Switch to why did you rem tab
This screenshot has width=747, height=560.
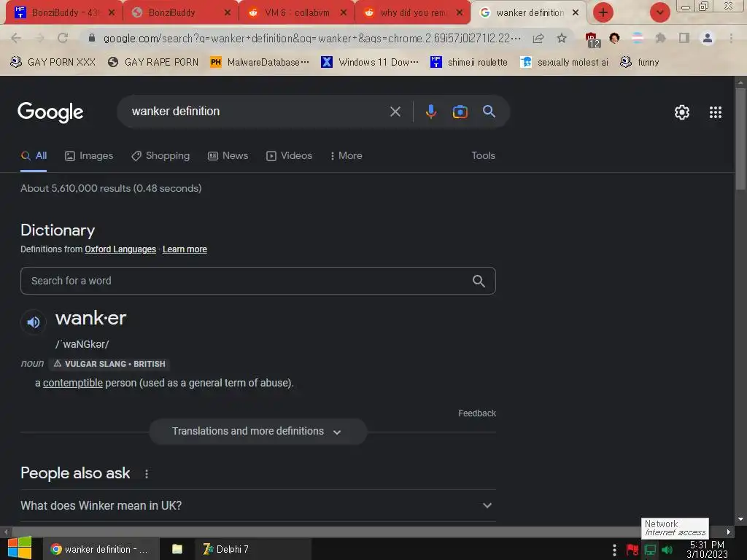(x=413, y=13)
